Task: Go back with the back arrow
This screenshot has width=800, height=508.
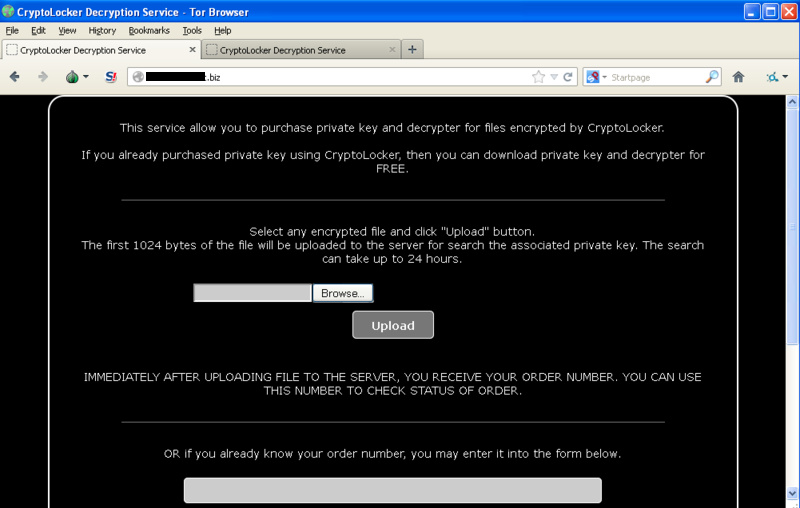Action: [x=14, y=77]
